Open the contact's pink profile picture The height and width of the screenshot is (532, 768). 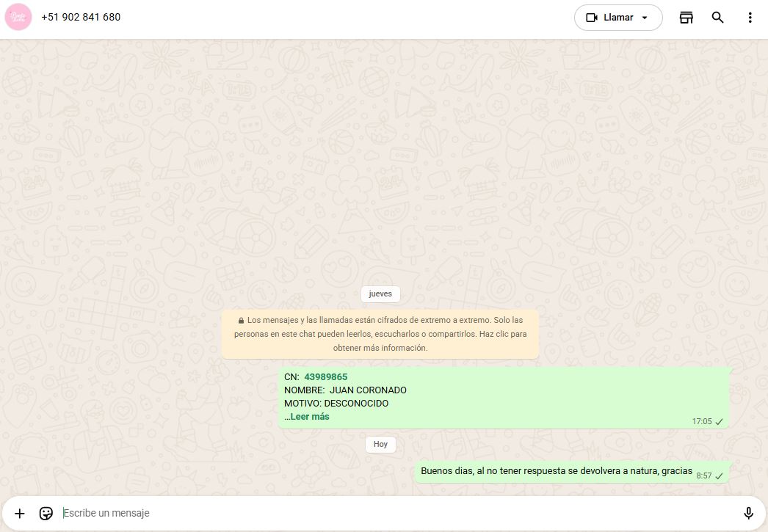point(18,18)
